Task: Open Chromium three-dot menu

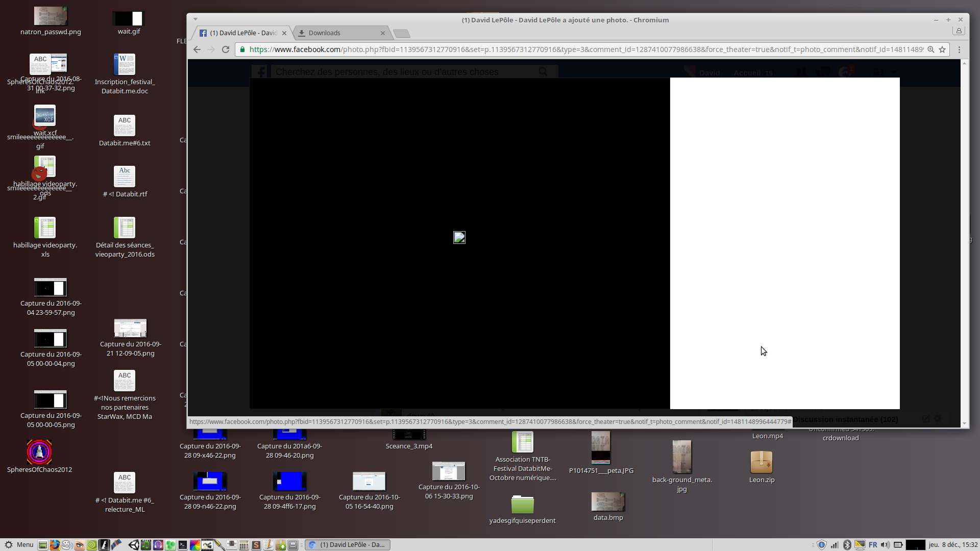Action: click(959, 49)
